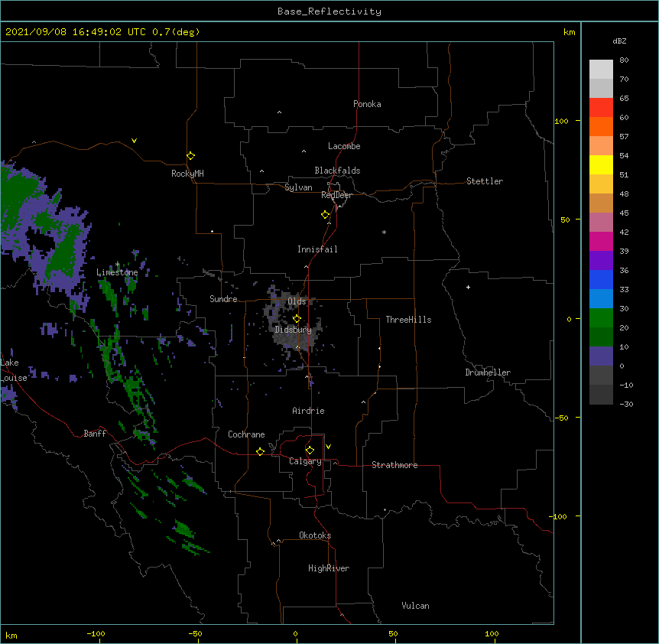Click the ThreeHills label
The width and height of the screenshot is (659, 644).
[x=408, y=320]
